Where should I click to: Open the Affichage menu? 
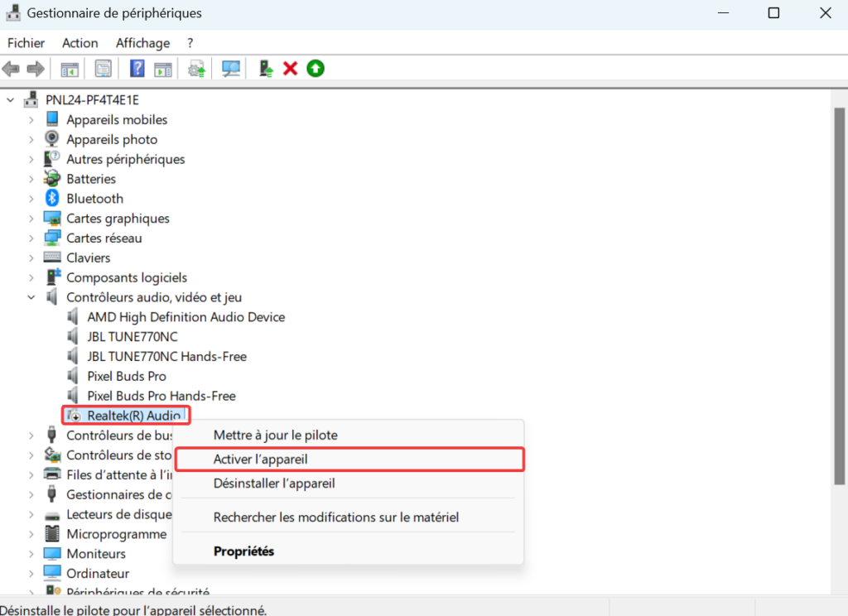point(142,43)
